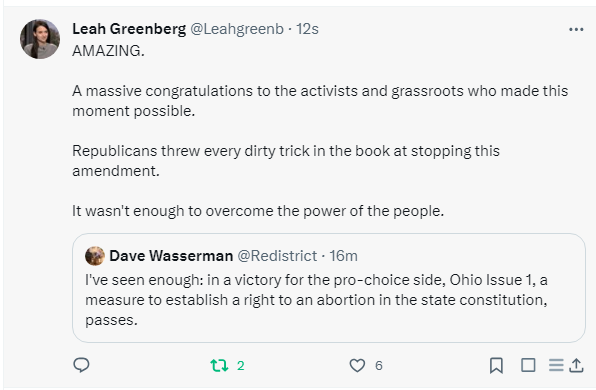Click the empty square icon beside bookmark
This screenshot has height=390, width=596.
528,365
